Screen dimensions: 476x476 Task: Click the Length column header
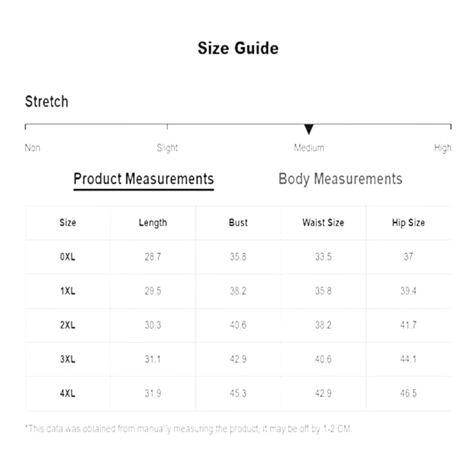pos(153,223)
